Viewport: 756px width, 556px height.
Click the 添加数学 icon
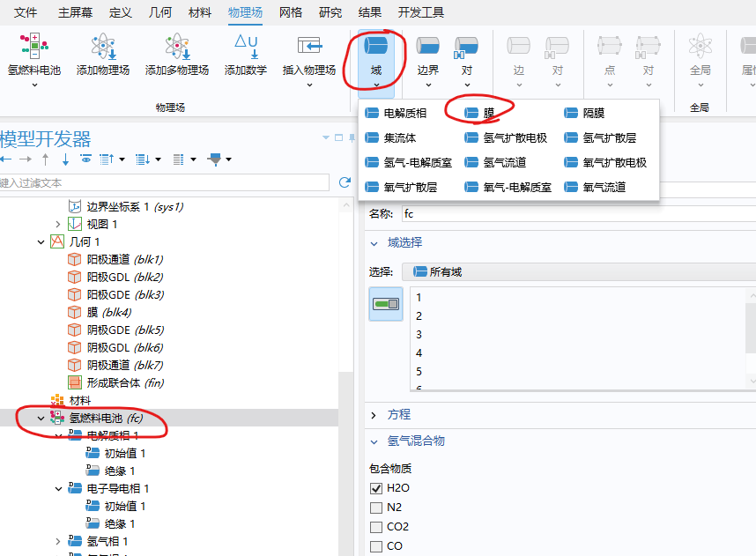point(246,47)
